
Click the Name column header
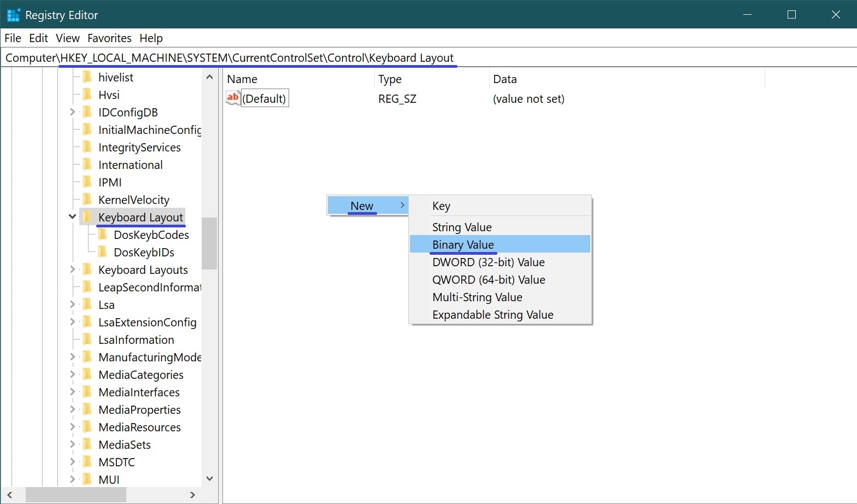point(299,79)
